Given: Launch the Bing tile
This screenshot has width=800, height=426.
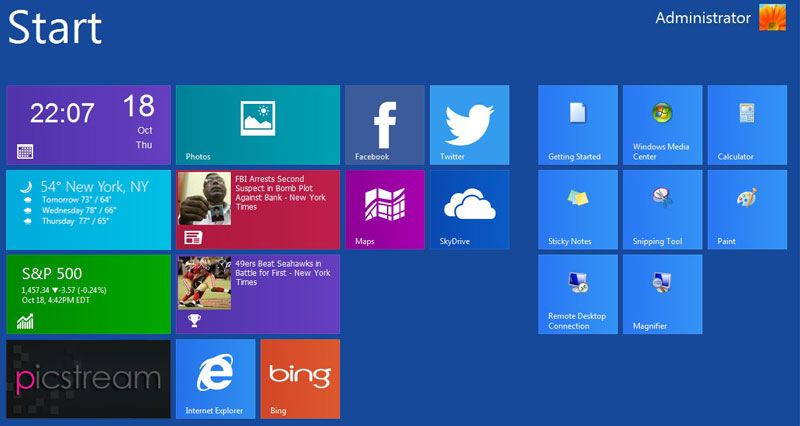Looking at the screenshot, I should tap(299, 379).
